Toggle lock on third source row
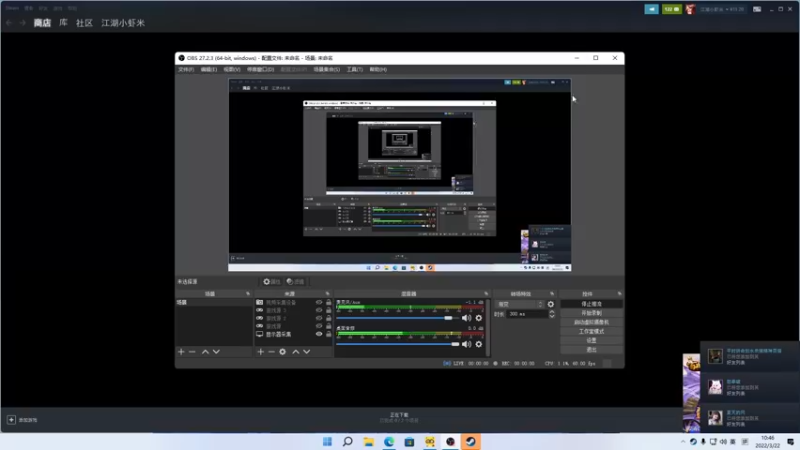The height and width of the screenshot is (450, 800). point(329,318)
